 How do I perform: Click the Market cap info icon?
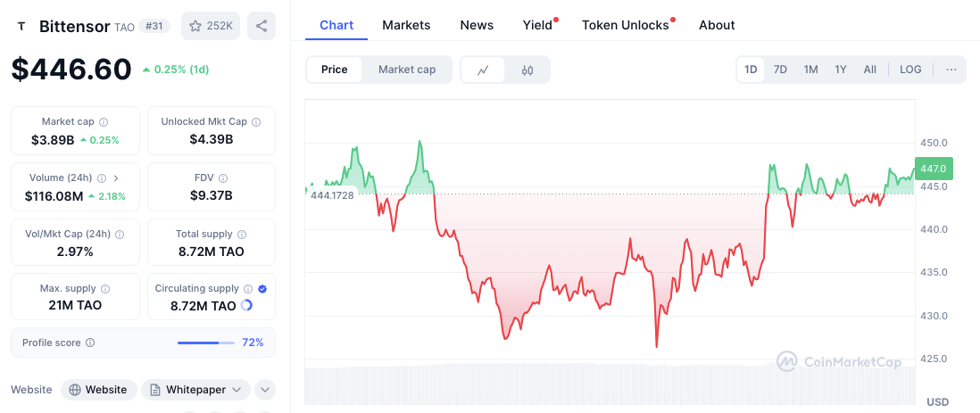[x=104, y=121]
